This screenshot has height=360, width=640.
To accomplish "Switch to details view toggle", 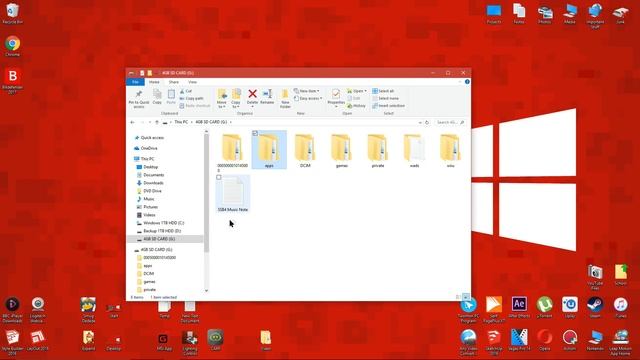I will (x=458, y=297).
